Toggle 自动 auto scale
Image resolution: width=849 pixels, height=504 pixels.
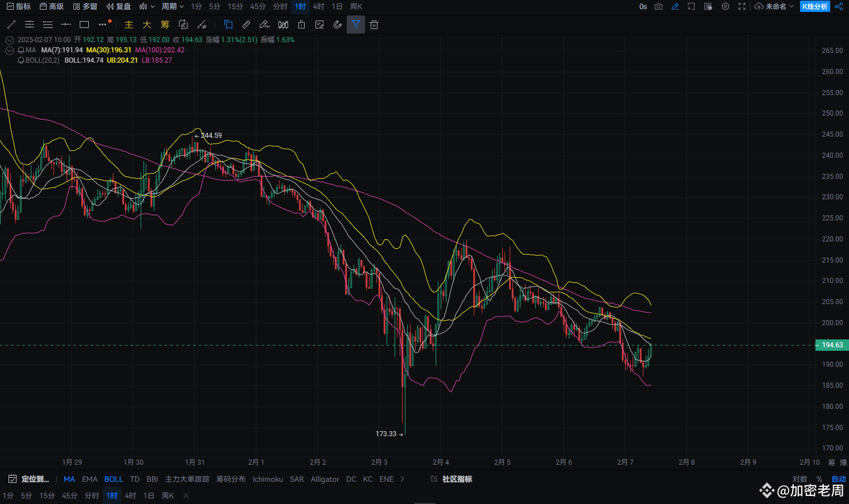[x=839, y=479]
